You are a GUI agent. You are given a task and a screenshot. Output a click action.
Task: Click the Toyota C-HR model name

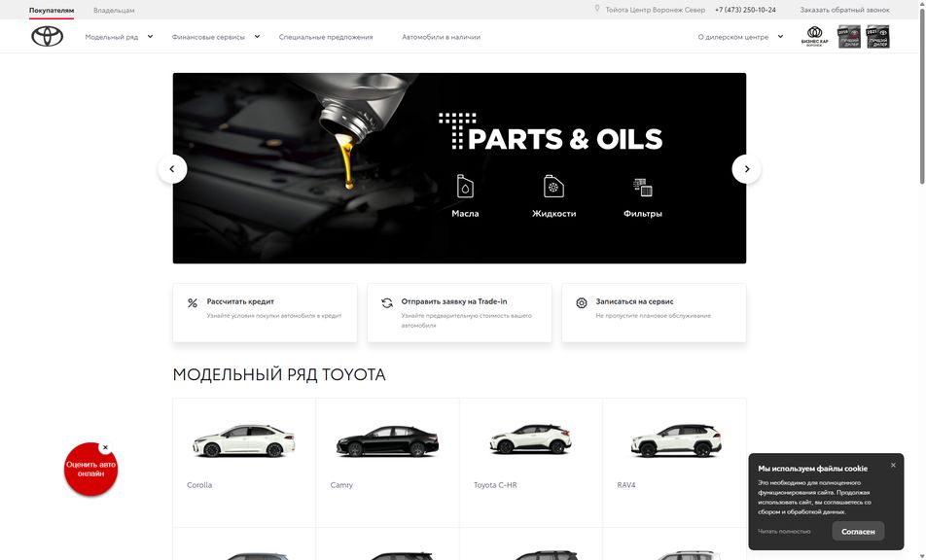pyautogui.click(x=495, y=485)
